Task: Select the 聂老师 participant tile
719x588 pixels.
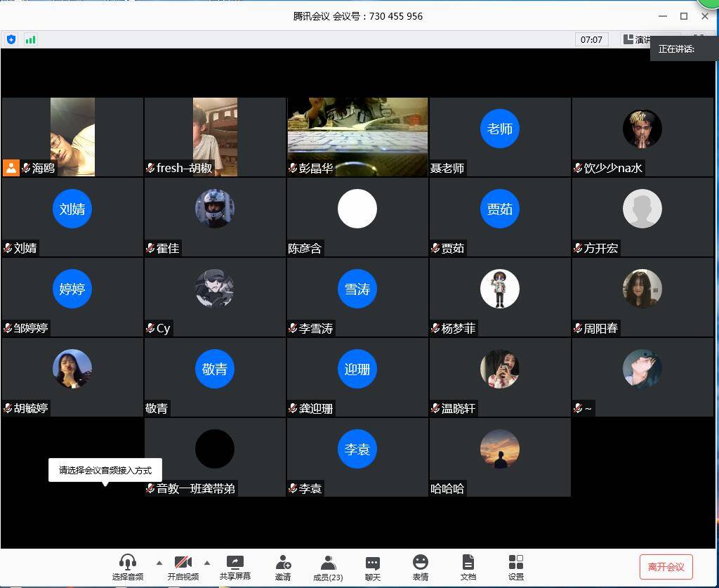Action: click(x=500, y=136)
